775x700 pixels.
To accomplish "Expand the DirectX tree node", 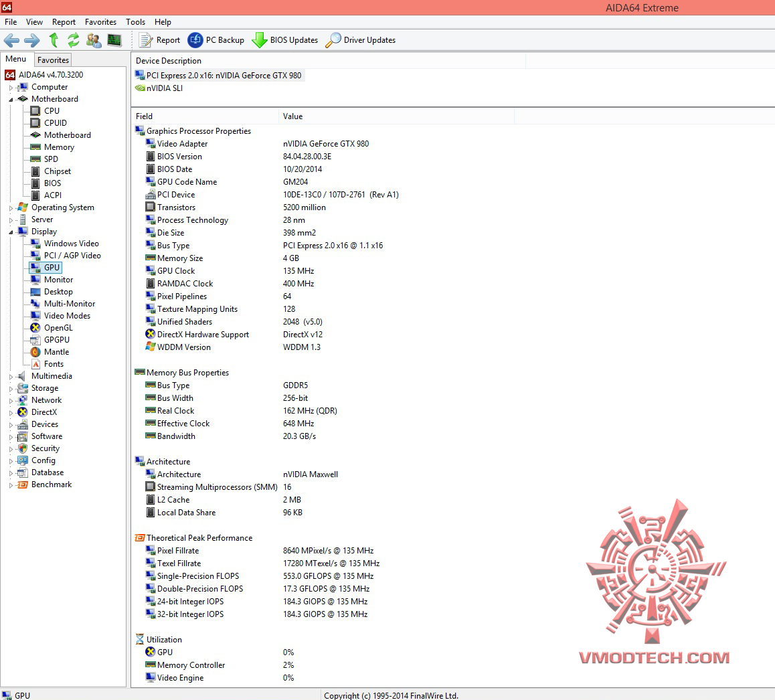I will point(11,413).
